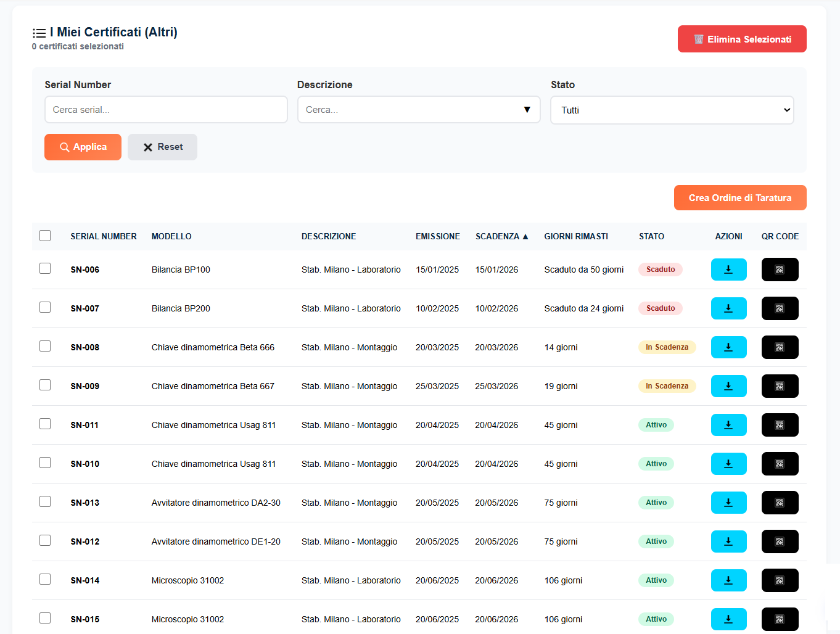Expand the Descrizione search dropdown arrow
This screenshot has height=634, width=840.
coord(527,110)
